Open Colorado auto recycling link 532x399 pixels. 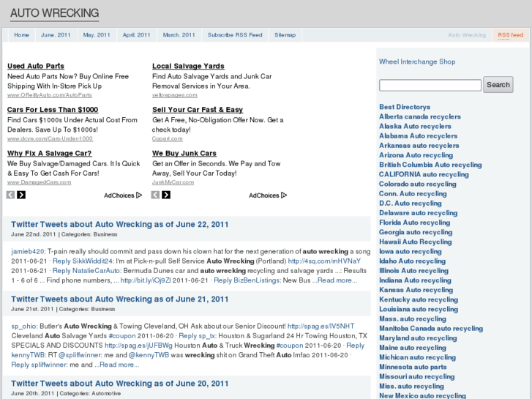pos(418,184)
